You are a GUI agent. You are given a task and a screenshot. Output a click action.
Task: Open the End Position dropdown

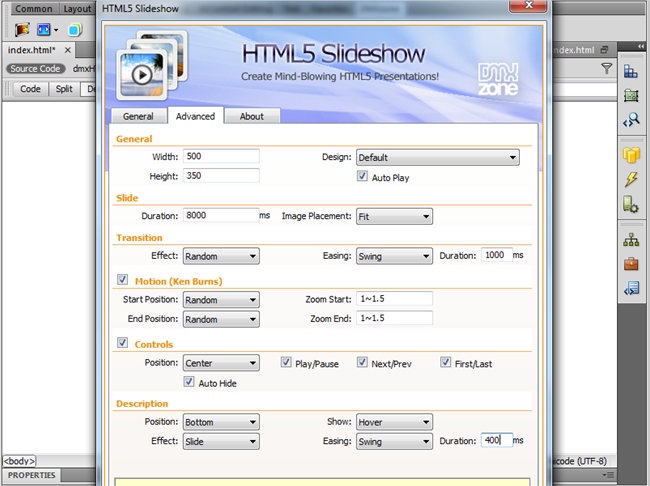[221, 319]
